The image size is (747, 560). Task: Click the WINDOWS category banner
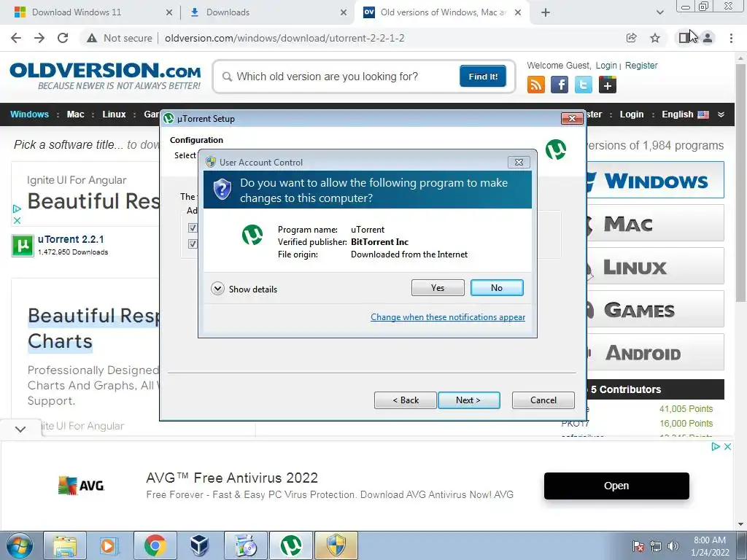(656, 180)
